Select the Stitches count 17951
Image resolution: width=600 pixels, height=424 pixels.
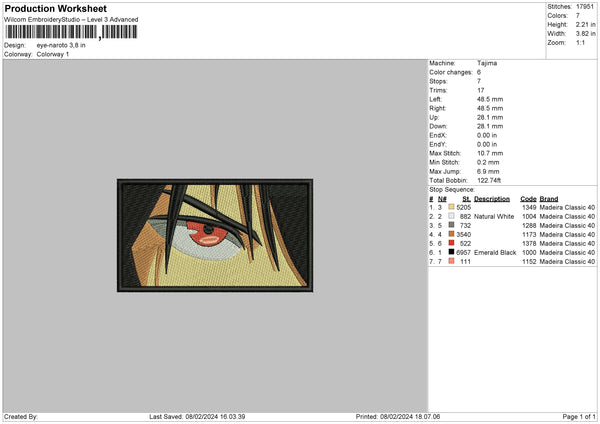click(585, 7)
